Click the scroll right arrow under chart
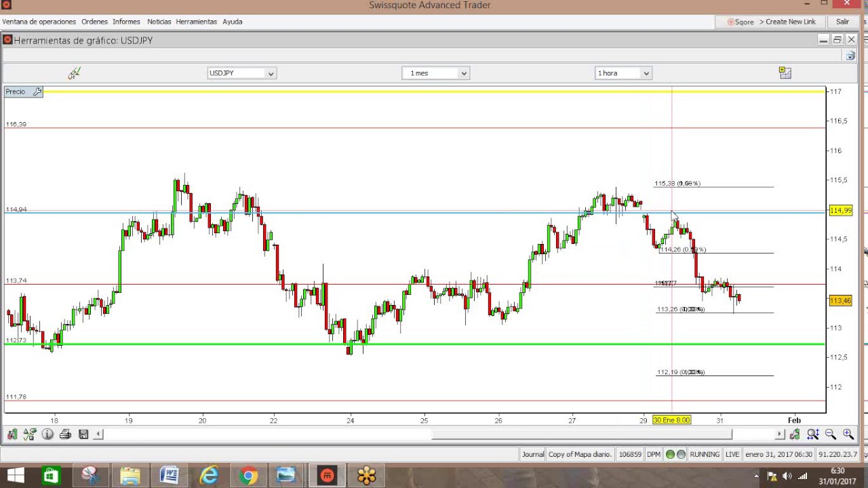The image size is (868, 488). (780, 434)
